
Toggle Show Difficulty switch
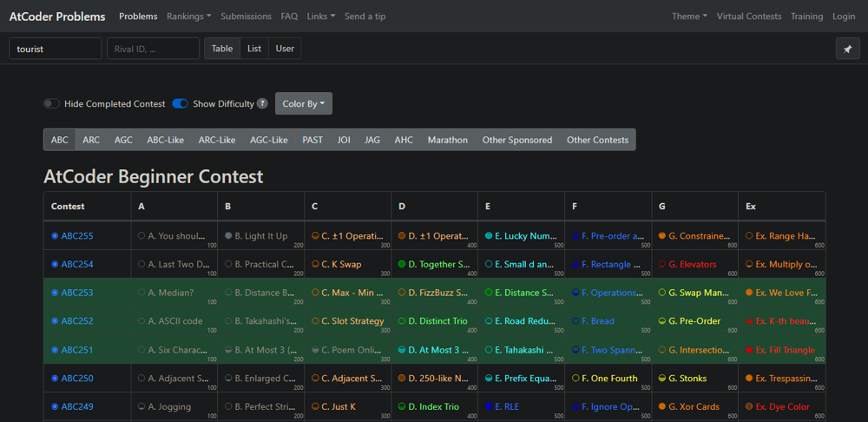pos(181,103)
